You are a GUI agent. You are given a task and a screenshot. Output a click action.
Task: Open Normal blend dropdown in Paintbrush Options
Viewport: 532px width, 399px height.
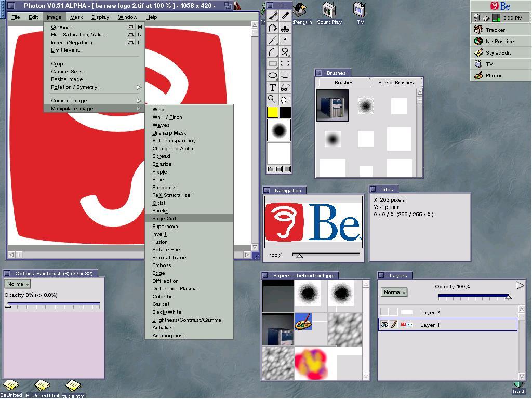pos(18,284)
